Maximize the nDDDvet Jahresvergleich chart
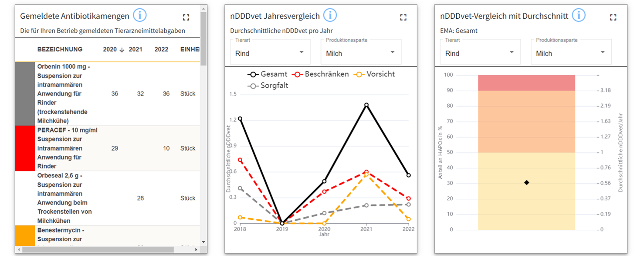Screen dimensions: 644x256 (403, 17)
